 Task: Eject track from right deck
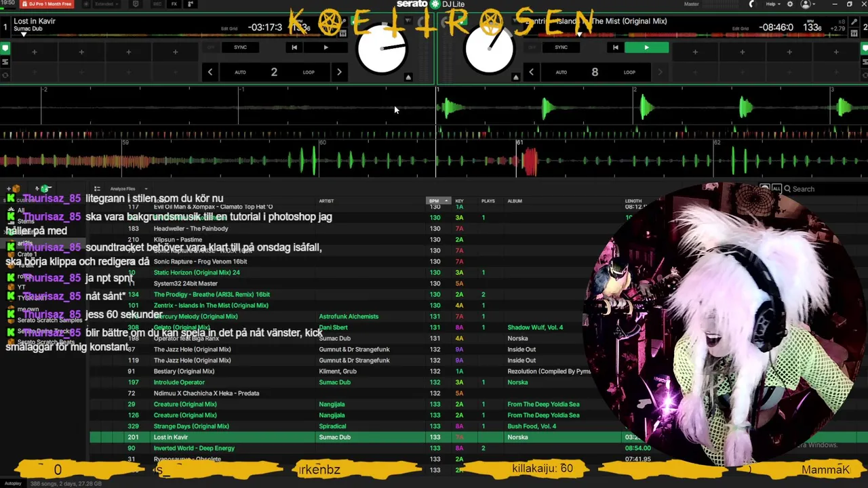[516, 77]
